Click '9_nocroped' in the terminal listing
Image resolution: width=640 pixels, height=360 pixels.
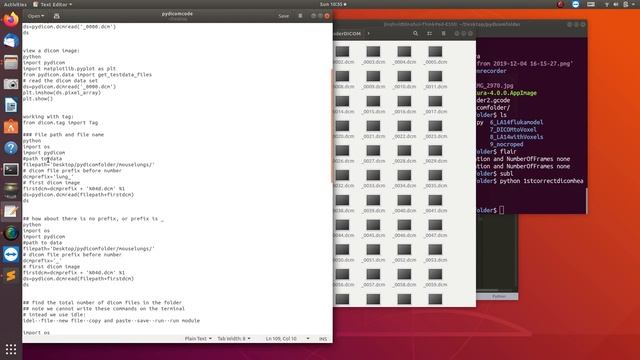(x=507, y=144)
